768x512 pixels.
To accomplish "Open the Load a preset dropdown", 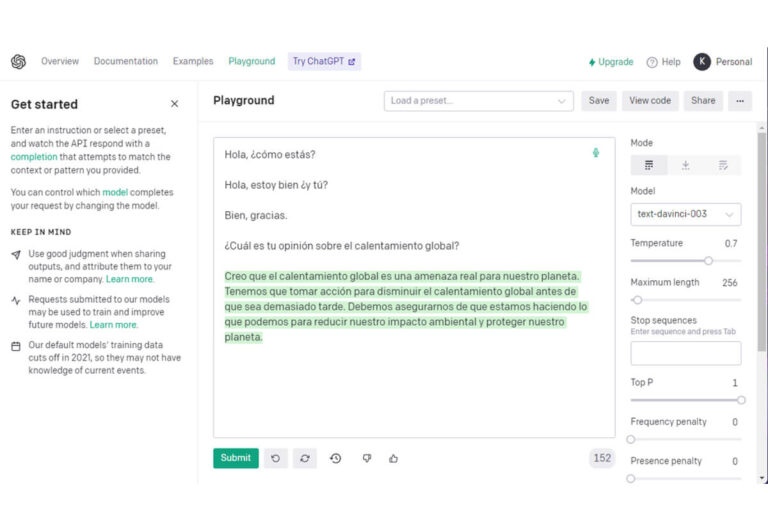I will [x=478, y=101].
